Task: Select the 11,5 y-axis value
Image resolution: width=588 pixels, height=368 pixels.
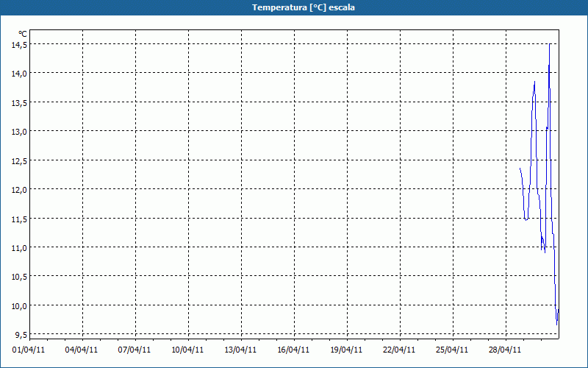Action: pos(19,219)
